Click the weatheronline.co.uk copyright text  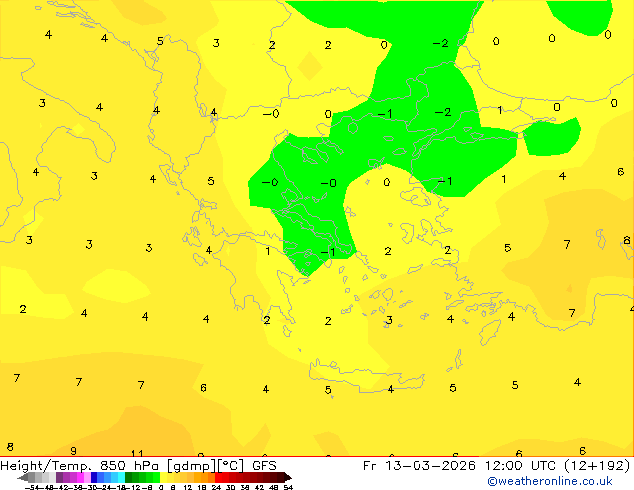click(550, 481)
